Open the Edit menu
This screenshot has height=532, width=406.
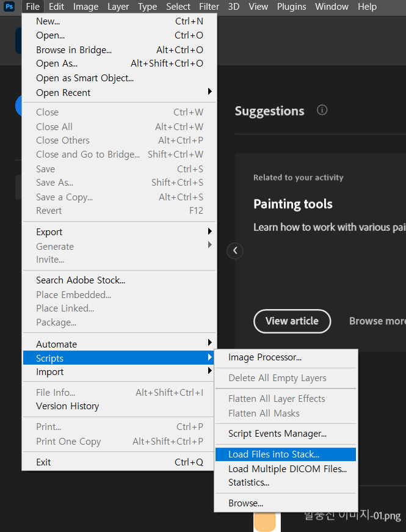point(56,7)
